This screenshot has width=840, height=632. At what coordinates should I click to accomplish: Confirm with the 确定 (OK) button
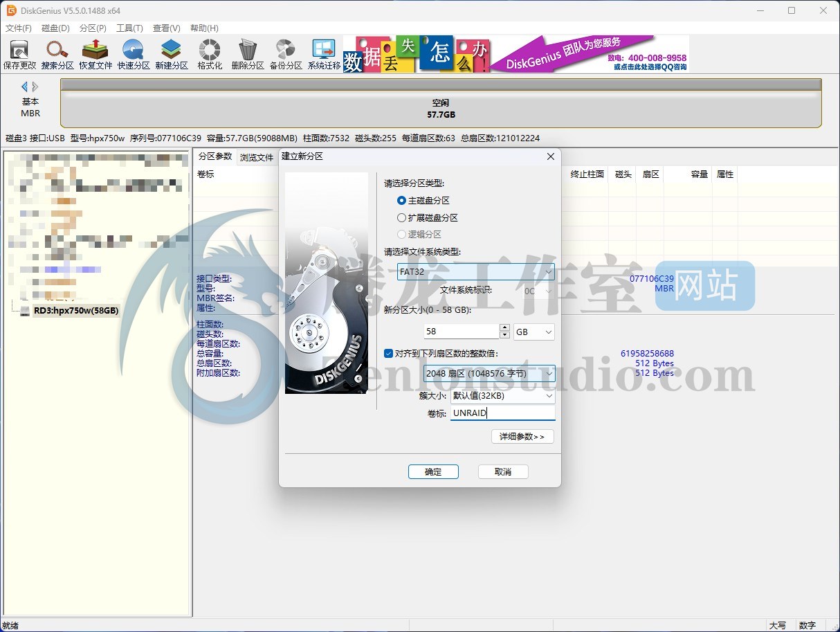(433, 472)
